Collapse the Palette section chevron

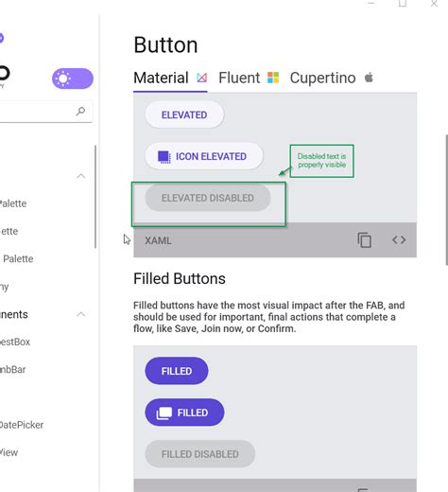point(81,176)
